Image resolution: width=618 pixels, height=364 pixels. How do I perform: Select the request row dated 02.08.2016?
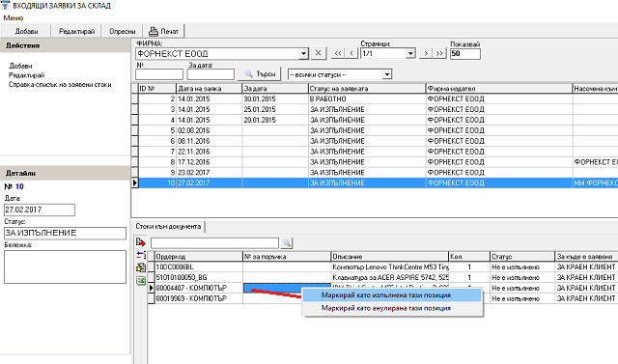coord(375,130)
